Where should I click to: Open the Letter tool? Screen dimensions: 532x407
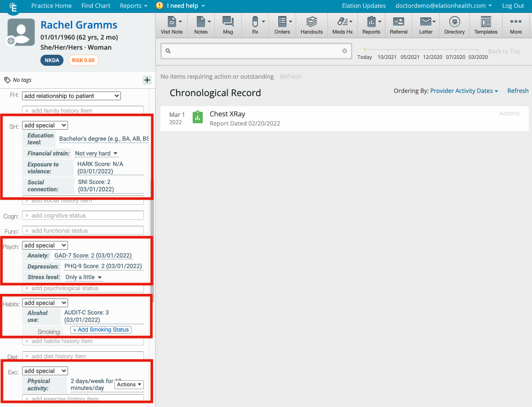pyautogui.click(x=425, y=25)
